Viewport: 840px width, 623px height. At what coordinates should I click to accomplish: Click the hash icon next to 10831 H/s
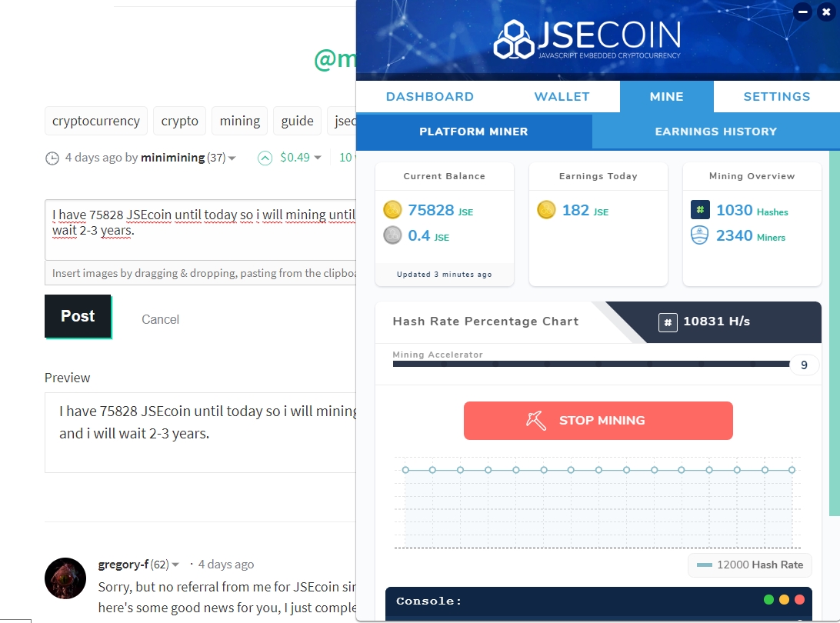(668, 322)
